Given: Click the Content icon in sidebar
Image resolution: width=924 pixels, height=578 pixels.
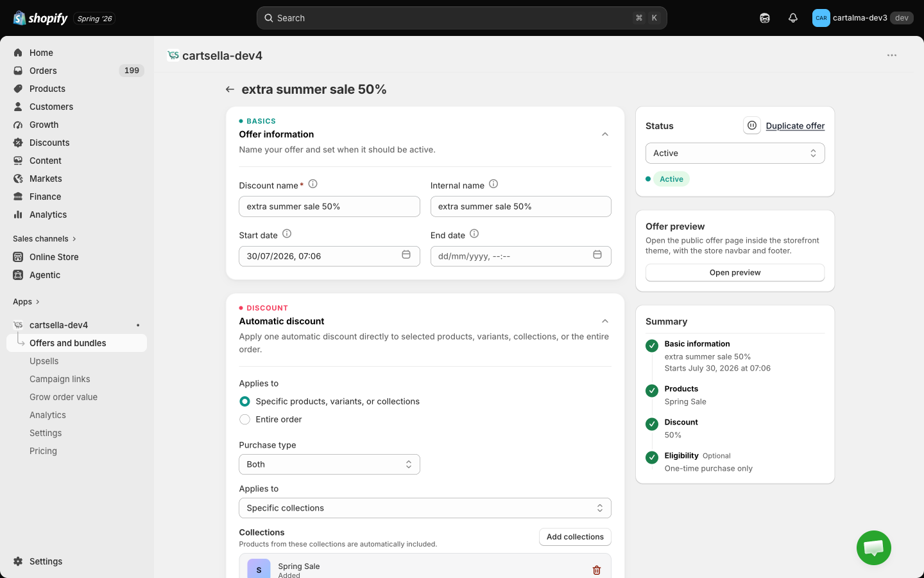Looking at the screenshot, I should coord(18,161).
